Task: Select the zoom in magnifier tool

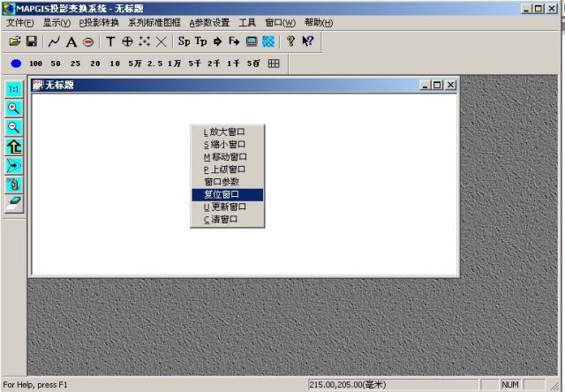Action: 14,108
